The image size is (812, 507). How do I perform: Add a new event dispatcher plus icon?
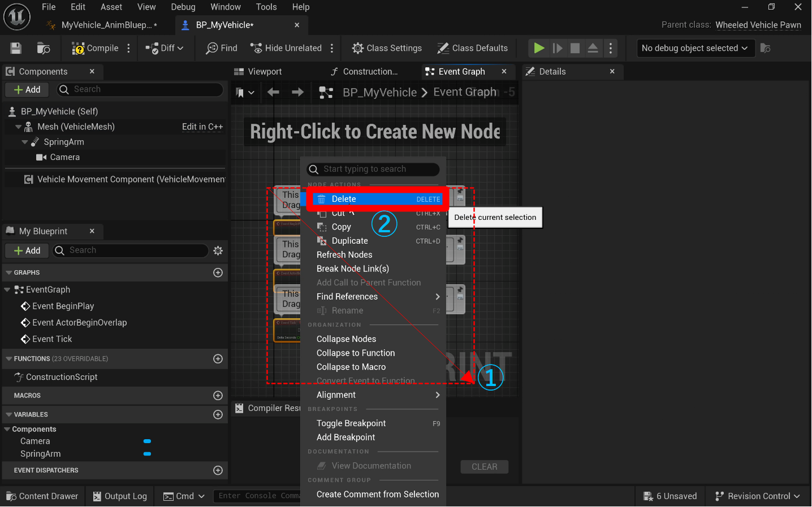pyautogui.click(x=218, y=470)
